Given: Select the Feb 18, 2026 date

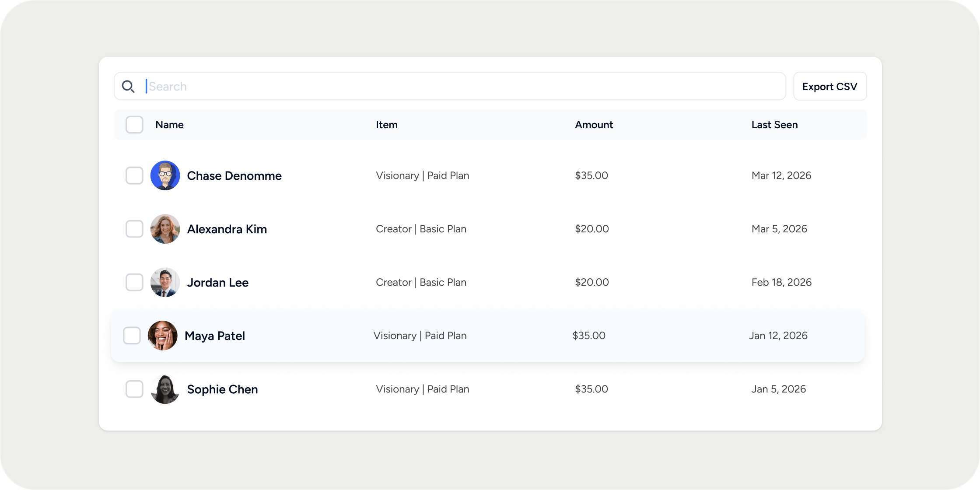Looking at the screenshot, I should click(x=781, y=282).
